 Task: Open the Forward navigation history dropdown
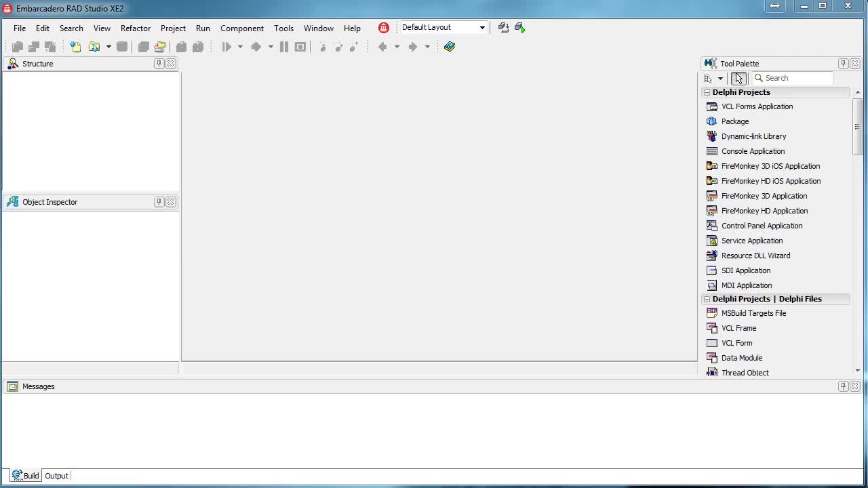point(427,47)
